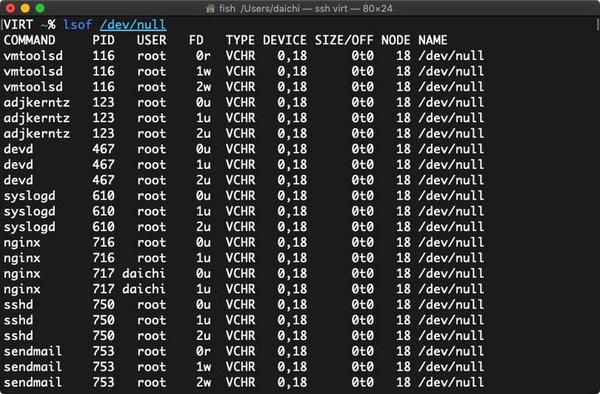Click FD '1w' in the sendmail row

tap(203, 367)
